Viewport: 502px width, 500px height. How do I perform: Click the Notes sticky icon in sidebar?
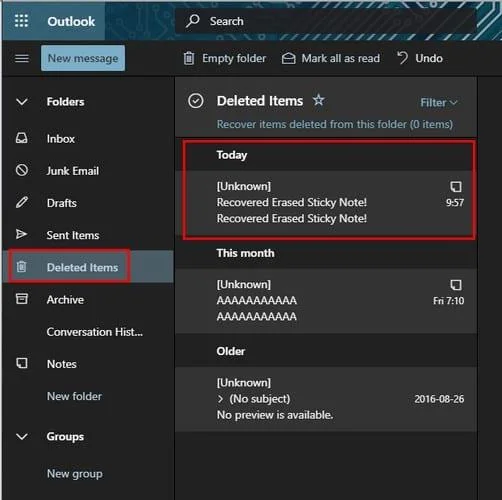point(22,363)
